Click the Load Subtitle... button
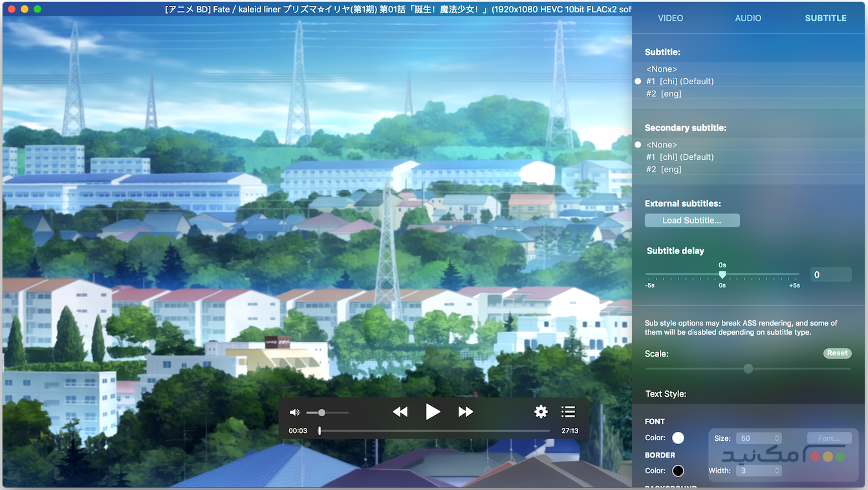The width and height of the screenshot is (868, 490). [x=692, y=221]
